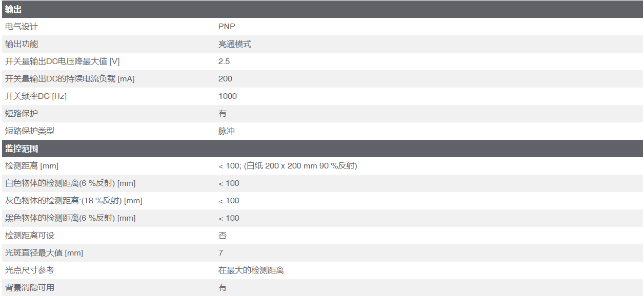Click the 脉冲 protection type value
The height and width of the screenshot is (296, 644).
[227, 131]
